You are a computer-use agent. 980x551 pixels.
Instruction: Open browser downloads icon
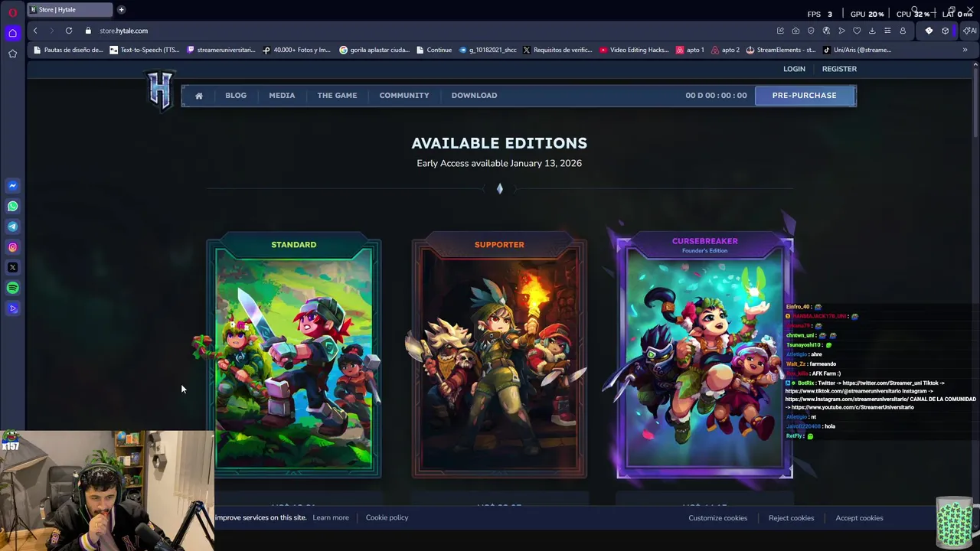tap(872, 31)
